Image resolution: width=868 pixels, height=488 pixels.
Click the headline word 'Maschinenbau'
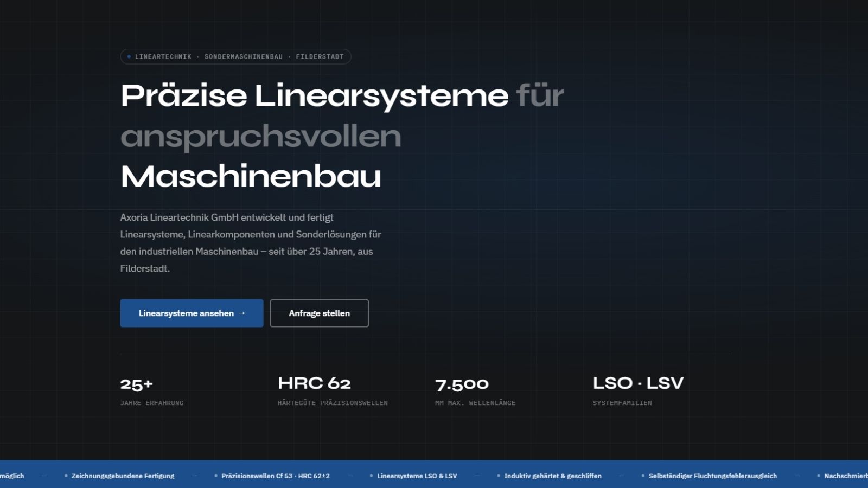[x=251, y=176]
